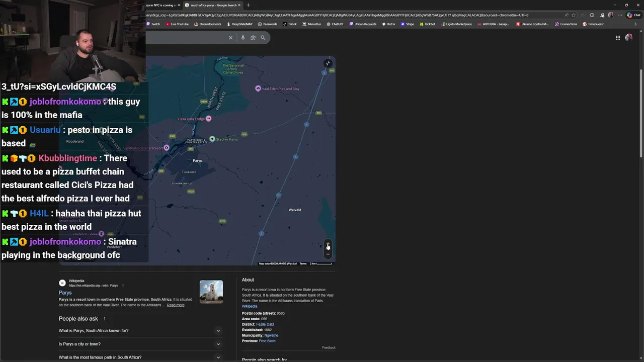This screenshot has width=644, height=362.
Task: Expand 'What is Parys, South Africa known for?'
Action: pyautogui.click(x=140, y=331)
